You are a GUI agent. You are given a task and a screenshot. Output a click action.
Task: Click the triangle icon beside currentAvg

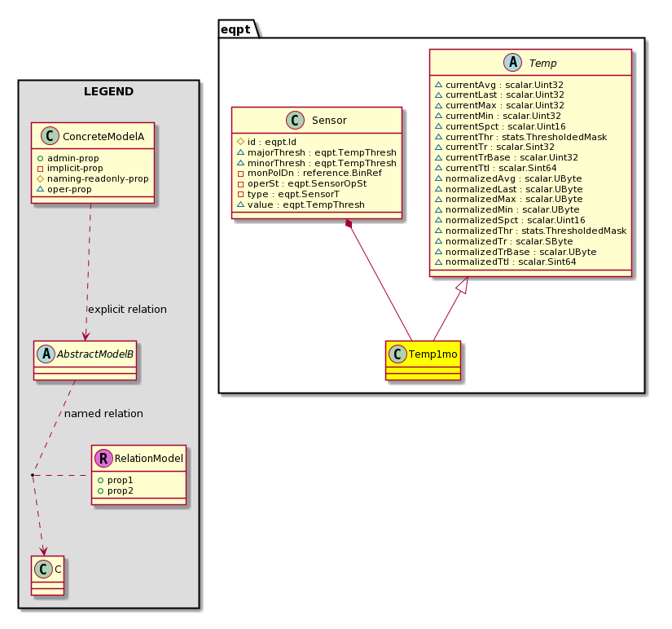click(438, 85)
